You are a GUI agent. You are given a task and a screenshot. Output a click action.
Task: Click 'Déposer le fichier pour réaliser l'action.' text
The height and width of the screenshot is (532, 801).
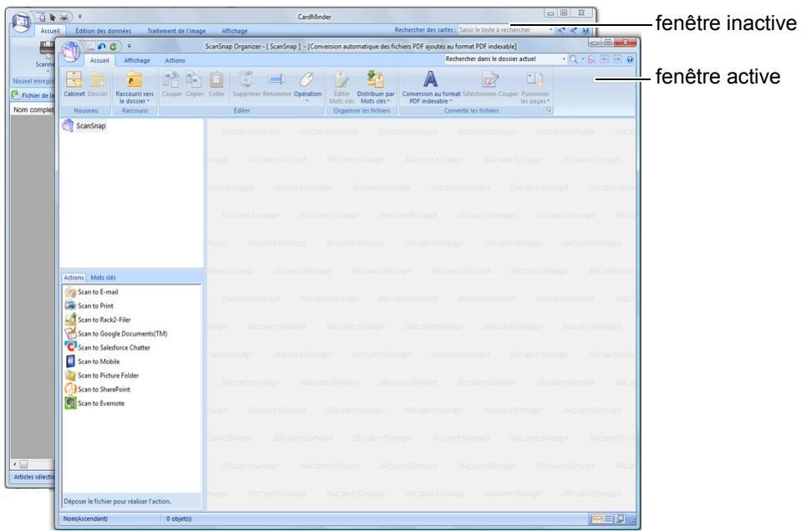[118, 501]
